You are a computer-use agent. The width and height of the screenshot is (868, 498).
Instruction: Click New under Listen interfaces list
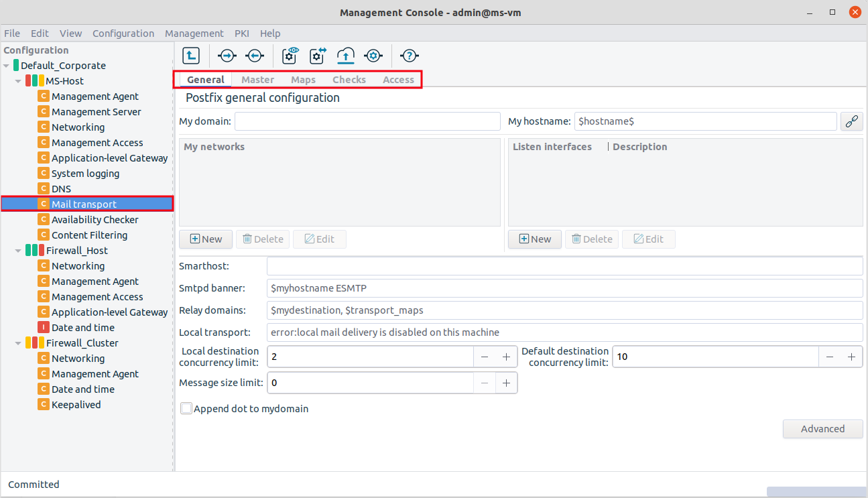pyautogui.click(x=535, y=239)
